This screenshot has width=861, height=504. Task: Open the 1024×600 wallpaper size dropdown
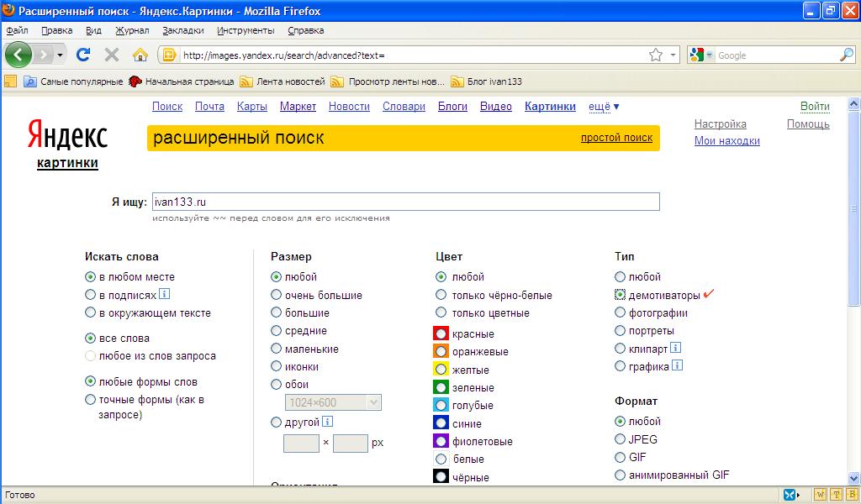(x=333, y=402)
